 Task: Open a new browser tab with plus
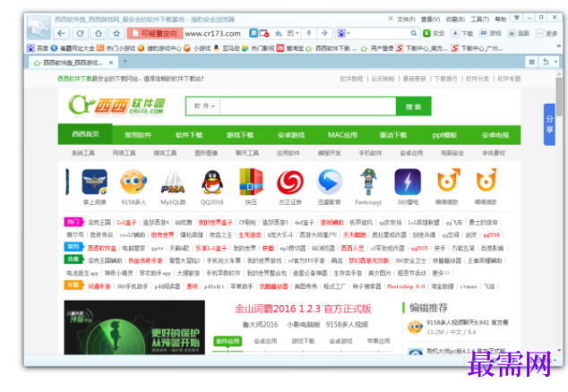(125, 62)
